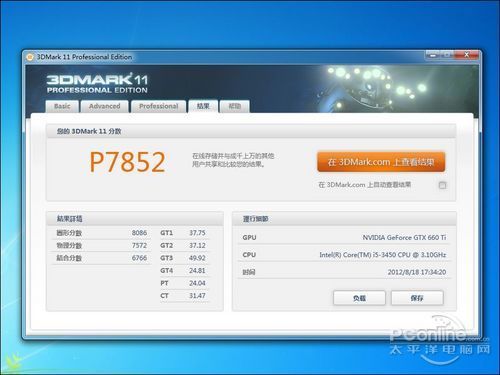Enable automatic result viewing on 3DMark.com checkbox
This screenshot has width=500, height=375.
(x=442, y=185)
